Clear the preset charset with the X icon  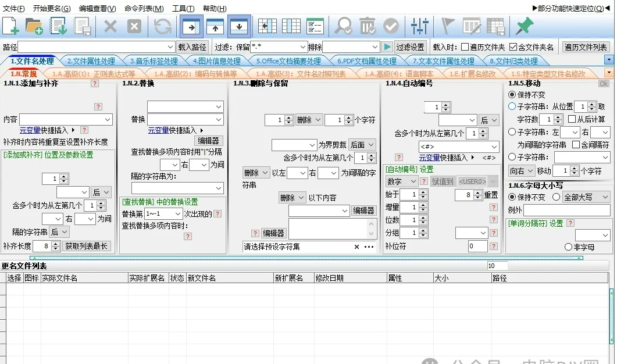[x=356, y=247]
